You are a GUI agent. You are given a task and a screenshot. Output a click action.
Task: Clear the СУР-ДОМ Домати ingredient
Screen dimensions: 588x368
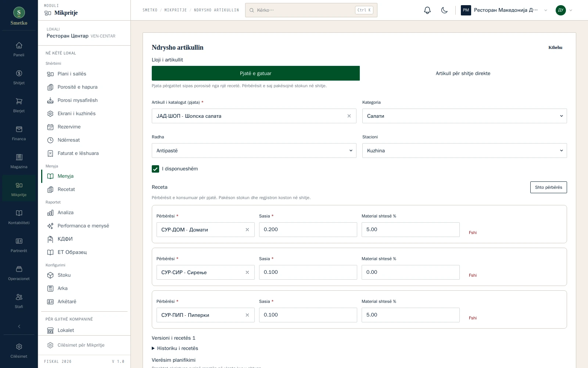point(247,230)
